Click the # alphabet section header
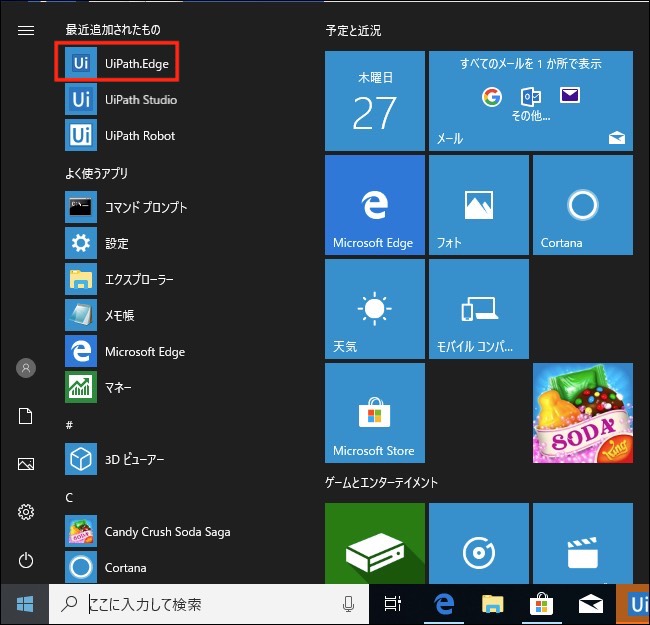650x625 pixels. [70, 425]
